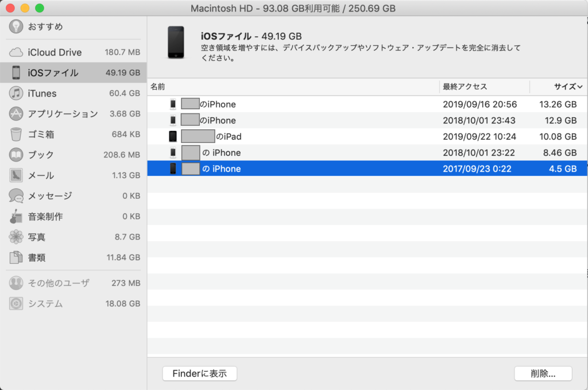The height and width of the screenshot is (390, 588).
Task: Close the storage management window
Action: (10, 8)
